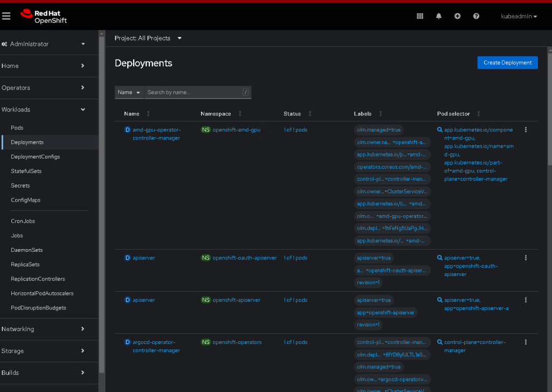Click 1 of 1 pods for openshift-amd-gpu
Screen dimensions: 552x392
coord(295,130)
